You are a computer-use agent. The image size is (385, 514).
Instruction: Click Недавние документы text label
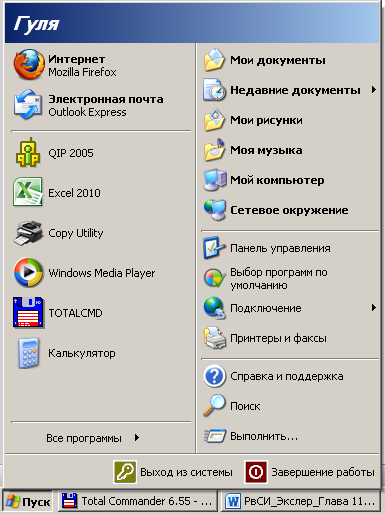click(x=295, y=90)
